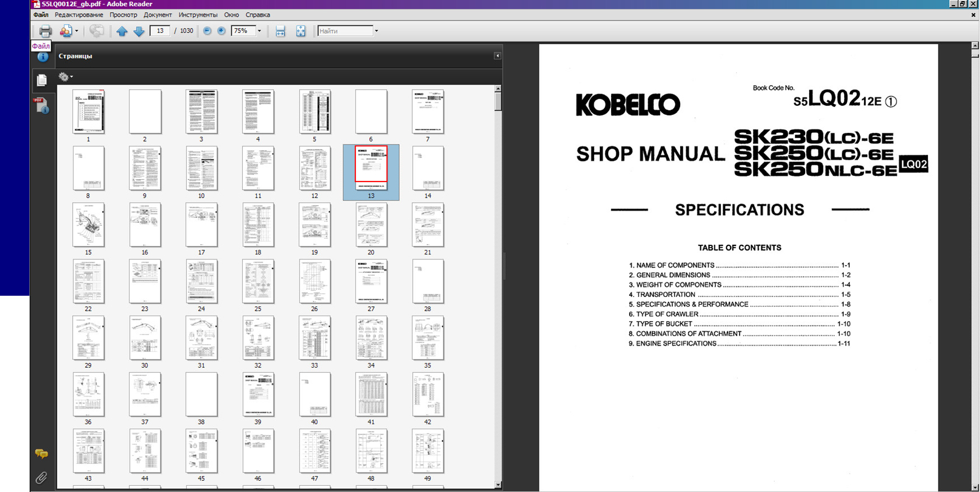Select page 27 thumbnail
Viewport: 980px width, 492px height.
click(x=371, y=281)
